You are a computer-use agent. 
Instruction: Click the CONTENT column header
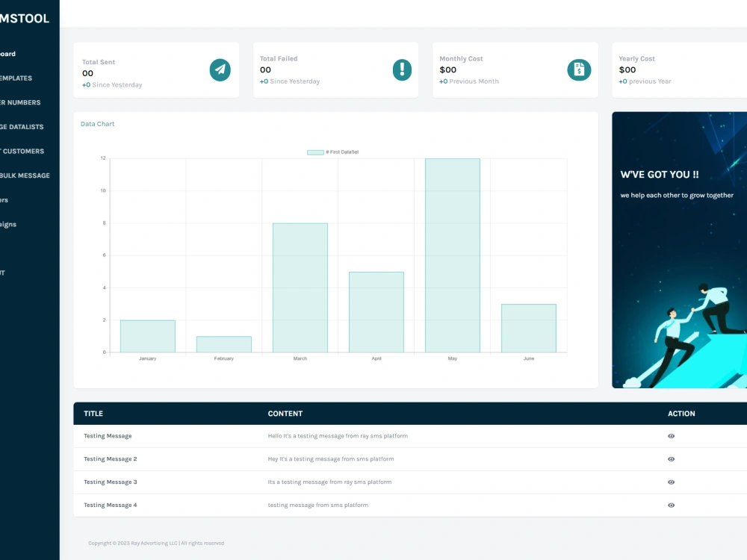click(285, 414)
